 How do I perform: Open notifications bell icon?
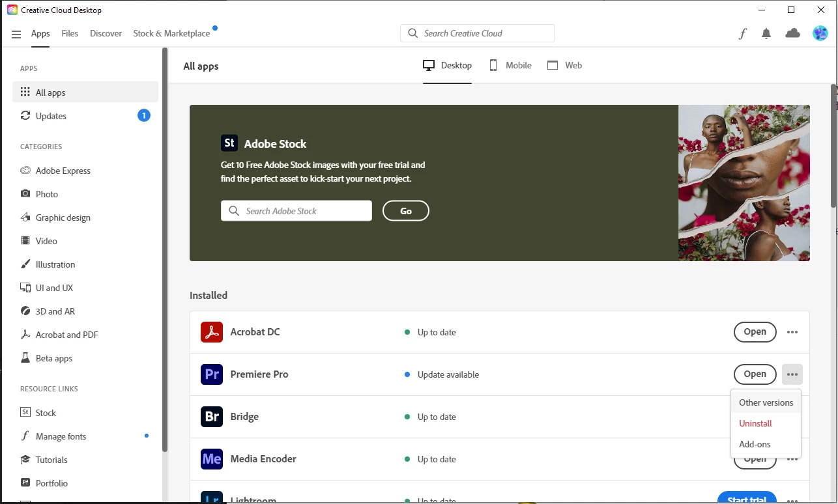[x=766, y=34]
